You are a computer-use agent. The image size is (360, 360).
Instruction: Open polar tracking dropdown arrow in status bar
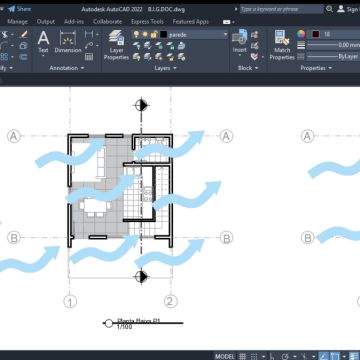click(x=294, y=356)
